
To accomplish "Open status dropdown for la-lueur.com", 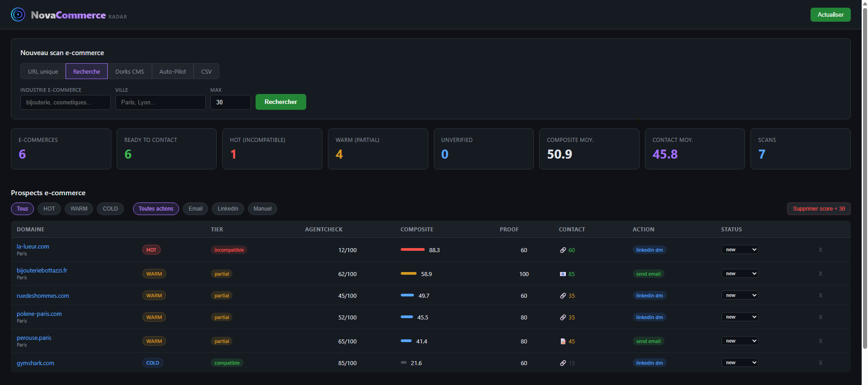I will coord(740,250).
